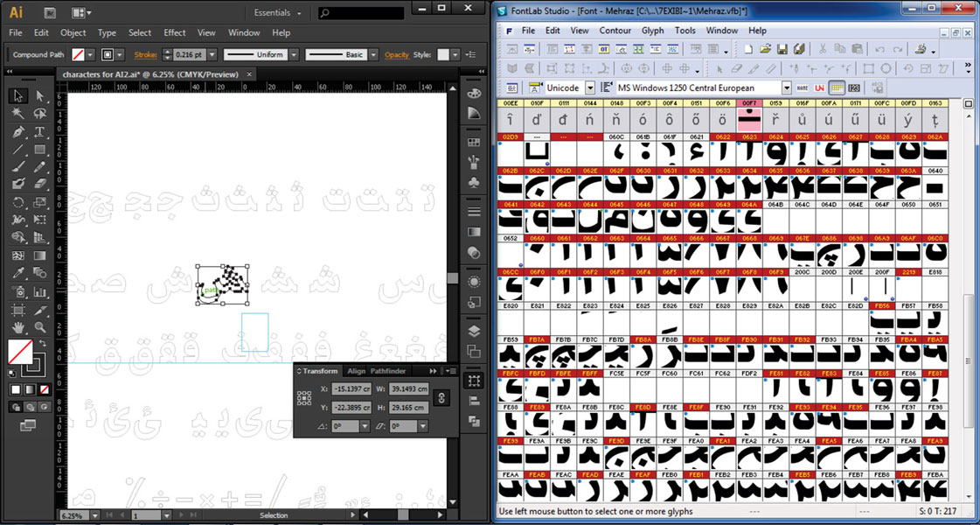Click the Bridge Br icon in Illustrator
Viewport: 980px width, 525px height.
(x=48, y=12)
